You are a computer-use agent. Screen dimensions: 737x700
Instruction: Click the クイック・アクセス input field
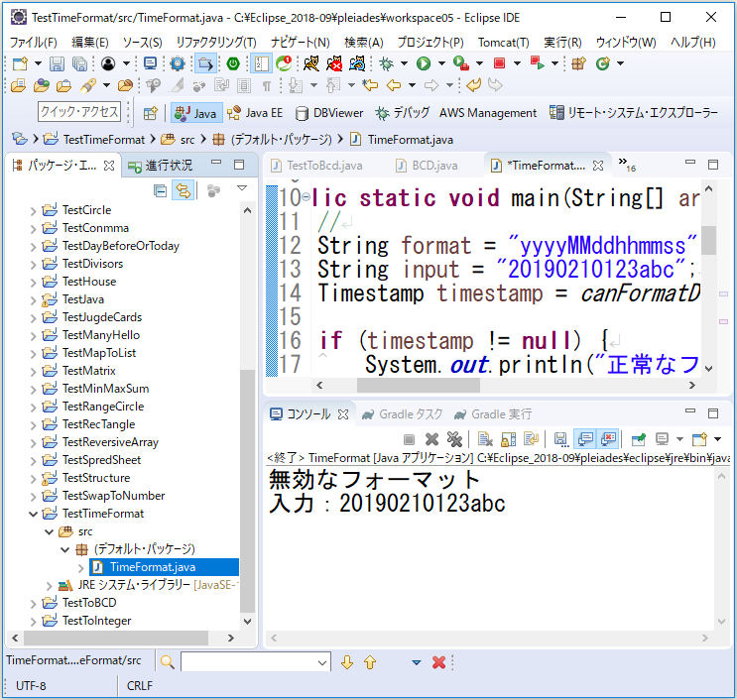pyautogui.click(x=79, y=112)
